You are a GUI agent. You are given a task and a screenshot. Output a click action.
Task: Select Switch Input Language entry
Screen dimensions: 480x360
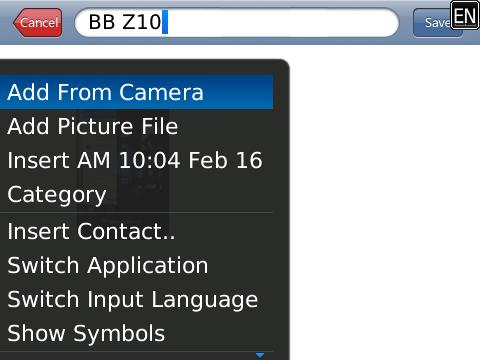[x=136, y=299]
